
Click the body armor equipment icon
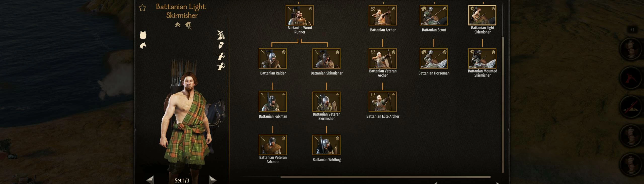[143, 35]
